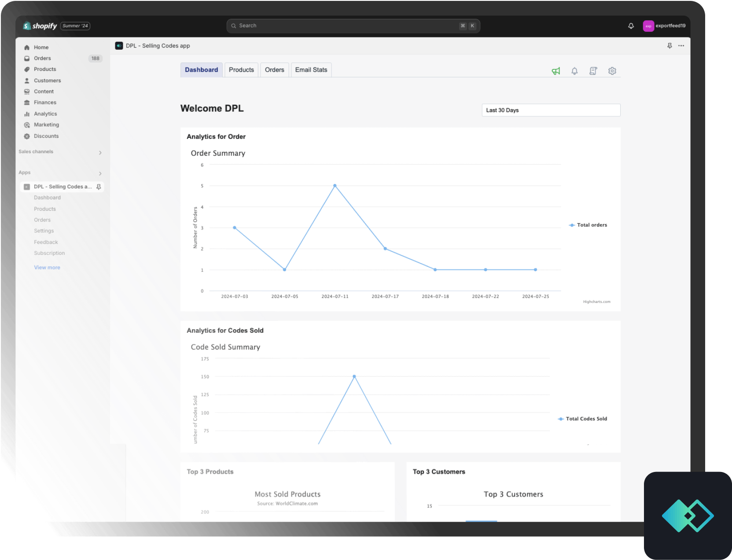Open the Last 30 Days date range dropdown
Screen dimensions: 732x560
point(551,110)
